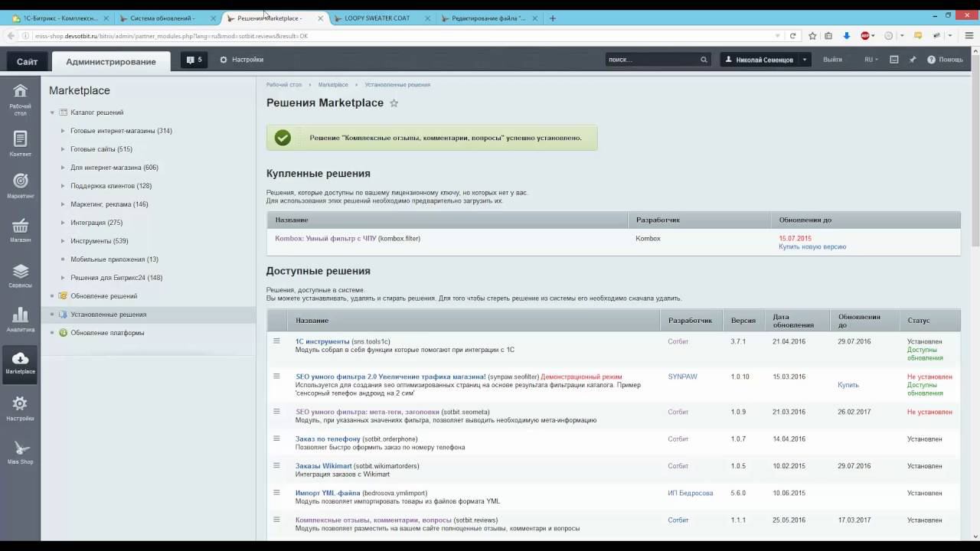Open Настройки in top admin bar
Viewport: 980px width, 551px height.
[242, 60]
